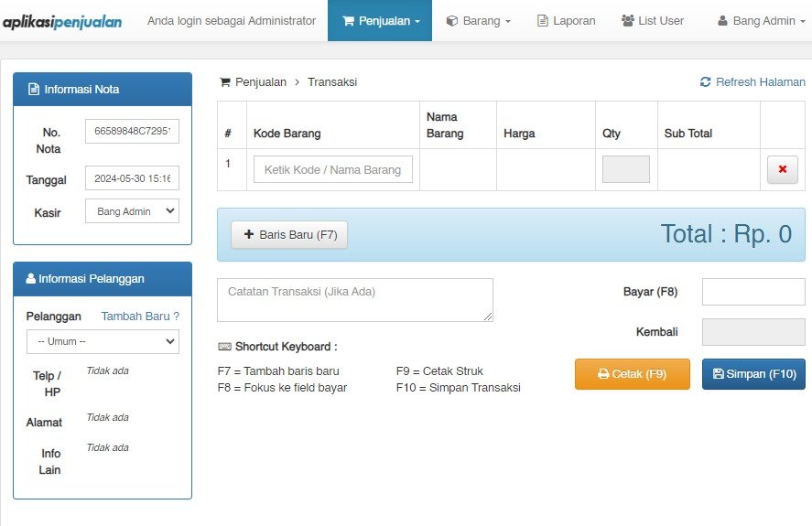Open the Laporan menu item
This screenshot has height=526, width=812.
tap(566, 21)
